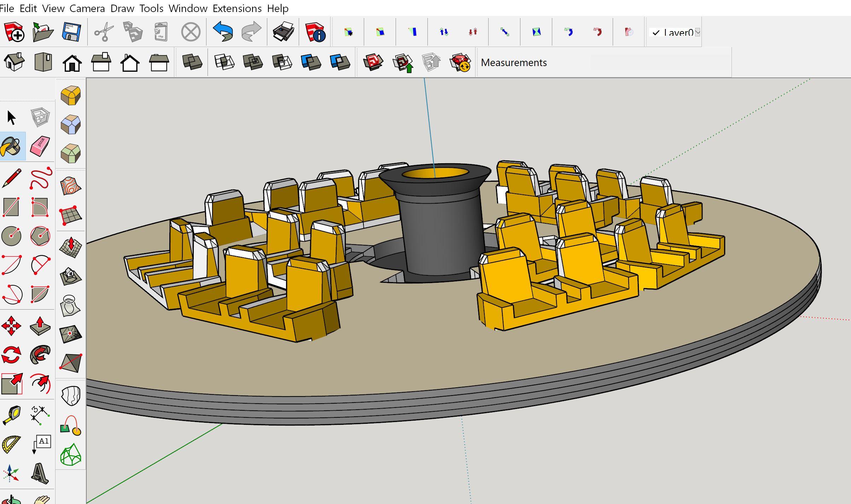Screen dimensions: 851x504
Task: Open the Window menu
Action: coord(188,8)
